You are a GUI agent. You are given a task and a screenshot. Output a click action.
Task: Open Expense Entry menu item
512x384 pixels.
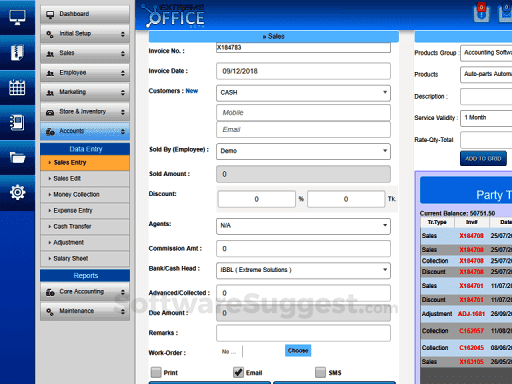coord(85,211)
